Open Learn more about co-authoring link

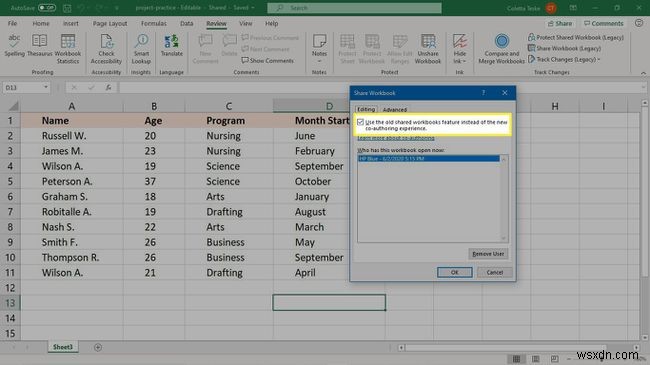point(396,138)
